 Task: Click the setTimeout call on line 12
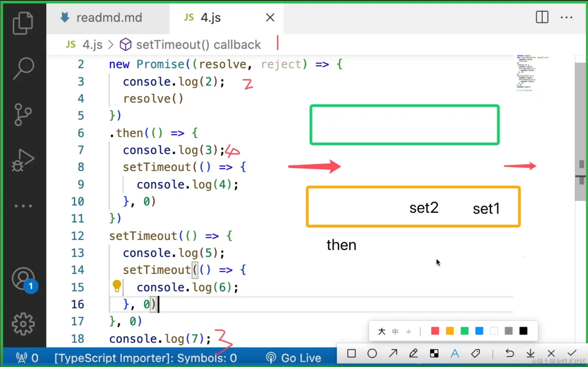pos(143,236)
